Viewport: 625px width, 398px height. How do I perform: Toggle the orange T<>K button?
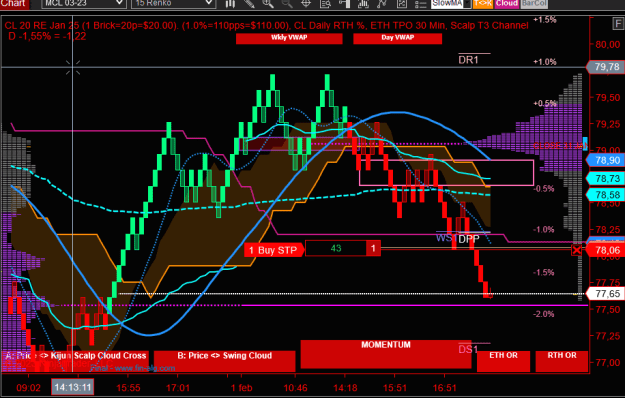pos(483,3)
